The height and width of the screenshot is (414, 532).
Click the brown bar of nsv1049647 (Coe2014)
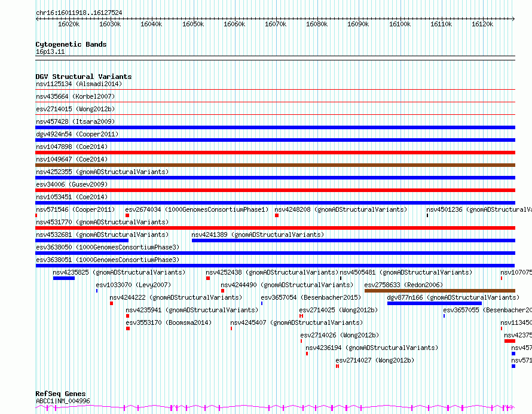tap(275, 165)
